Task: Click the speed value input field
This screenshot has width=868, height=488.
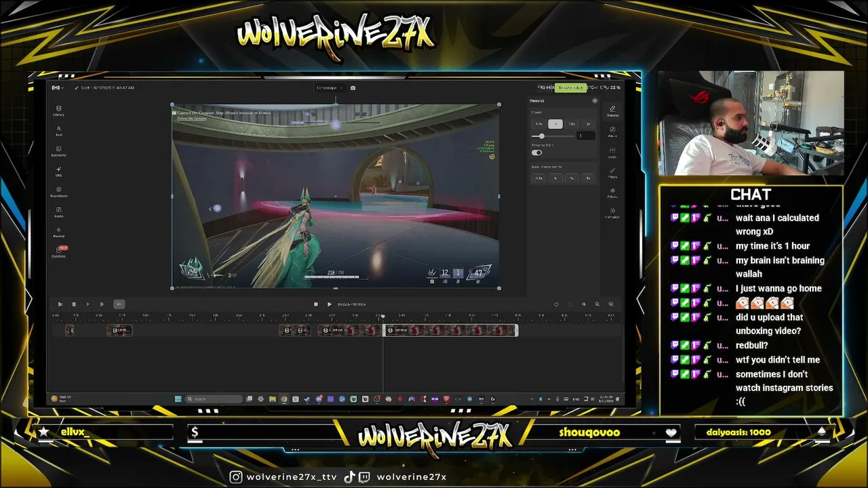Action: point(586,136)
